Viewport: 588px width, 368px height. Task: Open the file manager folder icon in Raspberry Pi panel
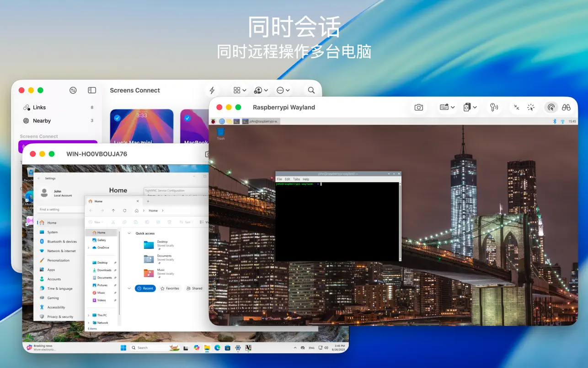(229, 121)
